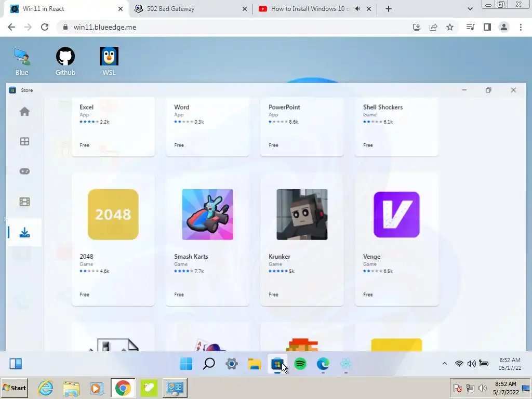532x399 pixels.
Task: Click the Action Center flag in host tray
Action: click(457, 388)
